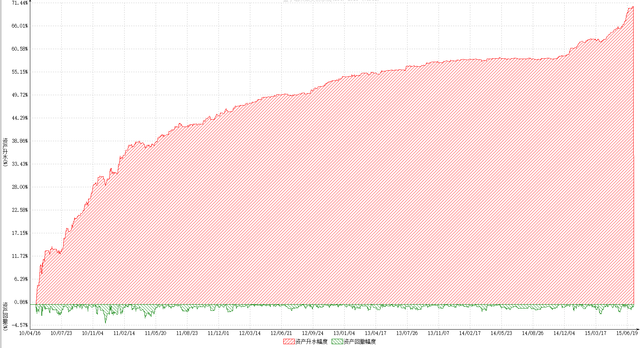Select the 13/07/26 date on x-axis

point(407,333)
